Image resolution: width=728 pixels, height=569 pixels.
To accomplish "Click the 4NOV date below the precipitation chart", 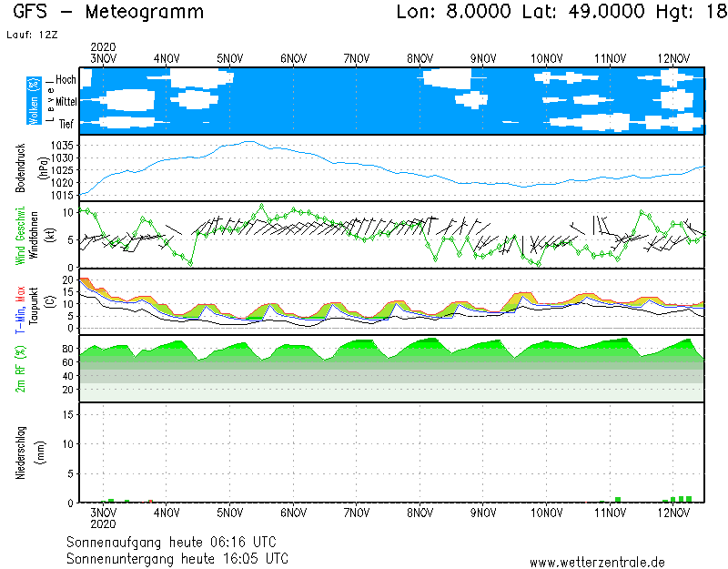I will coord(167,513).
